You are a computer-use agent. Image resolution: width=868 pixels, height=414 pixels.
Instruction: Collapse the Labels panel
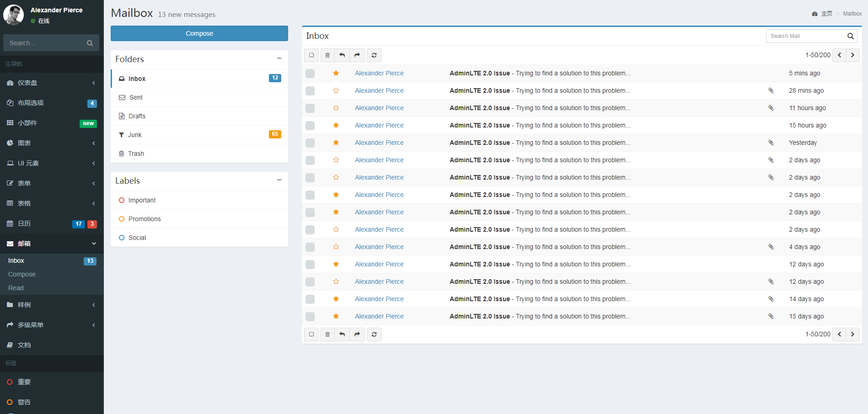[279, 180]
